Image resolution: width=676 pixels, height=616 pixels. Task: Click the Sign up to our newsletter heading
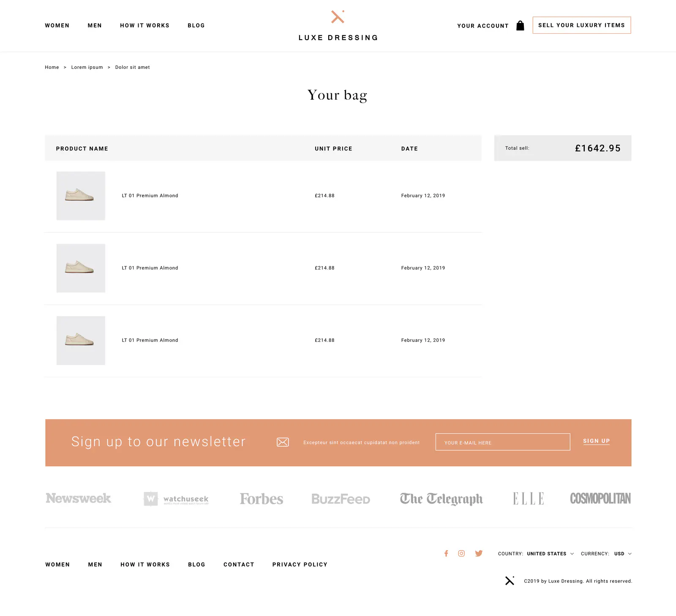(158, 442)
